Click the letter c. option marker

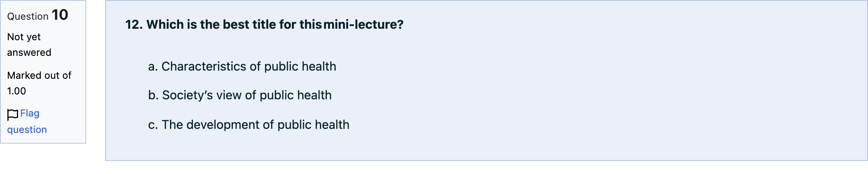153,125
